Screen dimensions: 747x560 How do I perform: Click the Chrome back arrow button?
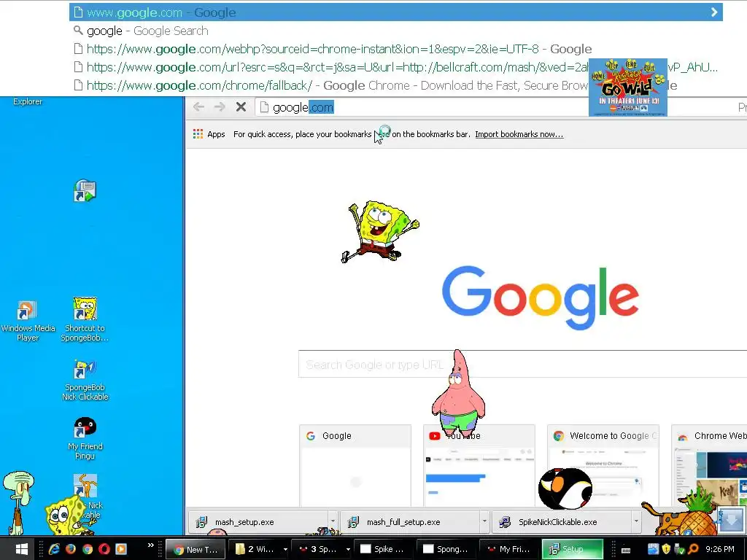[198, 107]
